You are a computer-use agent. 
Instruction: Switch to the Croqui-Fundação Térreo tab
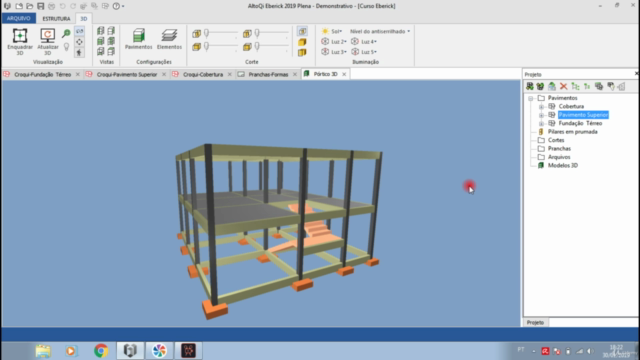pyautogui.click(x=42, y=74)
